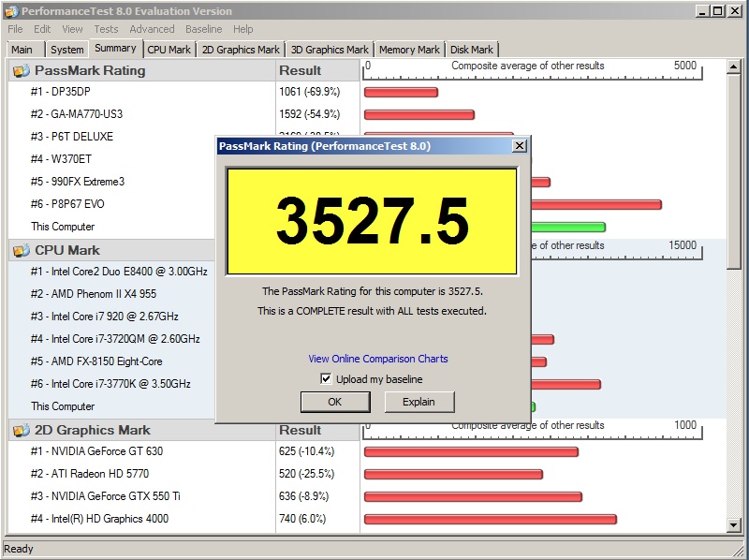
Task: Open the Baseline menu
Action: point(203,29)
